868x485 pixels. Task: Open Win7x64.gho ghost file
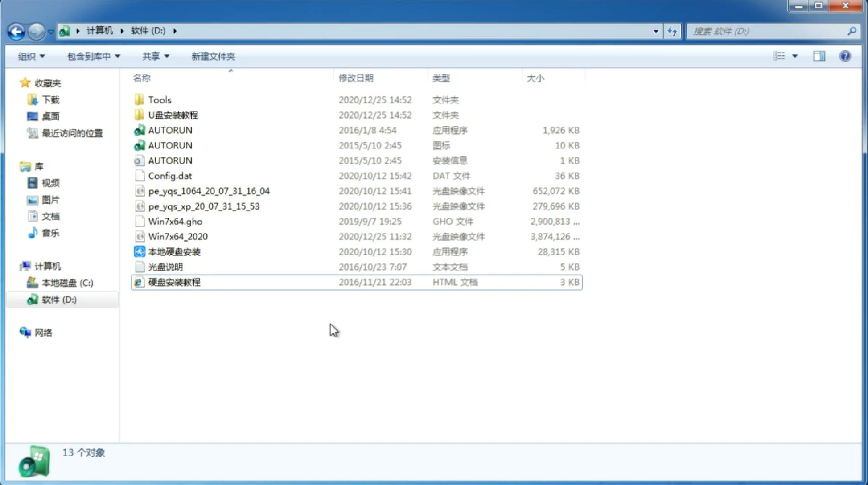[176, 221]
